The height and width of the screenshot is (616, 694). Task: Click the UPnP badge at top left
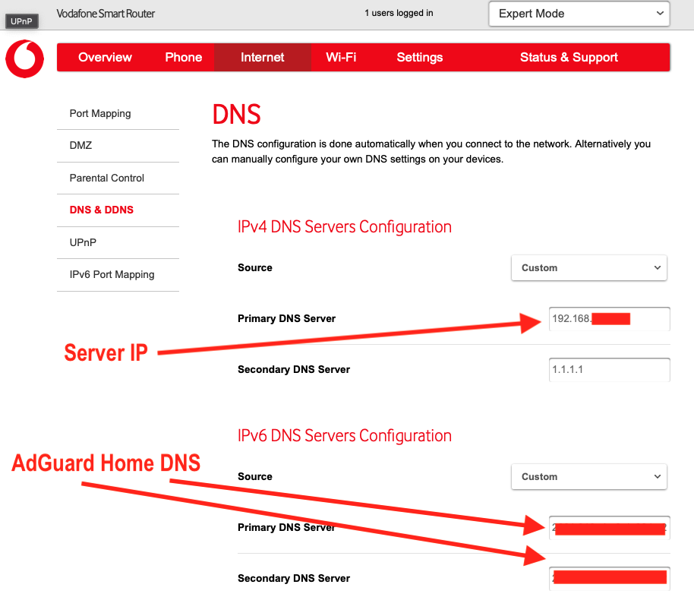click(x=22, y=21)
